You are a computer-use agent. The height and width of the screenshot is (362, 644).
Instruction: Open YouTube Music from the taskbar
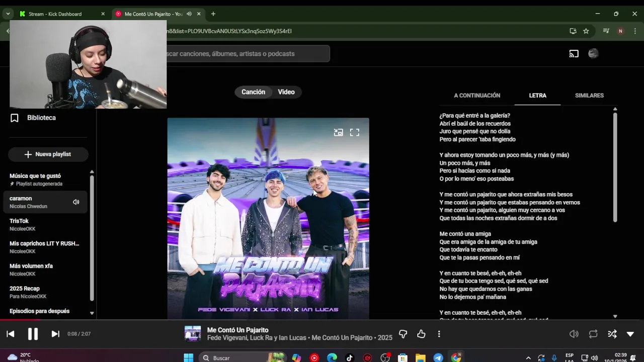click(314, 358)
